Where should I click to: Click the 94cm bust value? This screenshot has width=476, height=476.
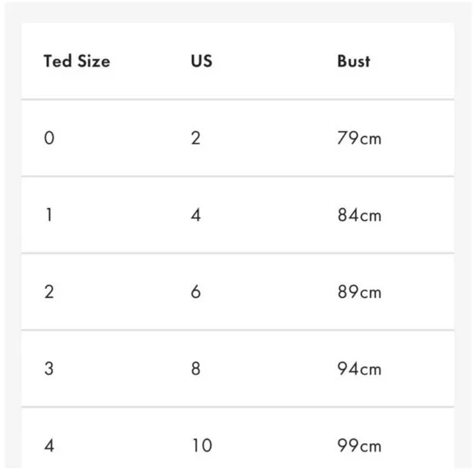click(359, 368)
